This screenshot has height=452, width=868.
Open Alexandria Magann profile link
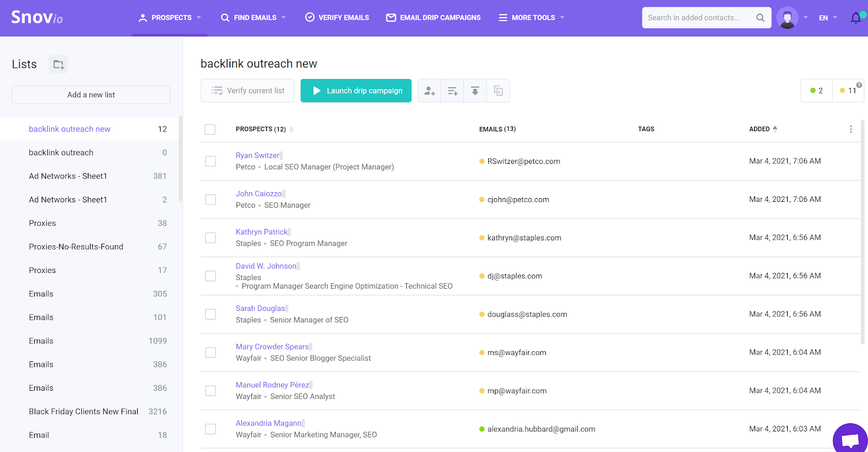(x=269, y=423)
